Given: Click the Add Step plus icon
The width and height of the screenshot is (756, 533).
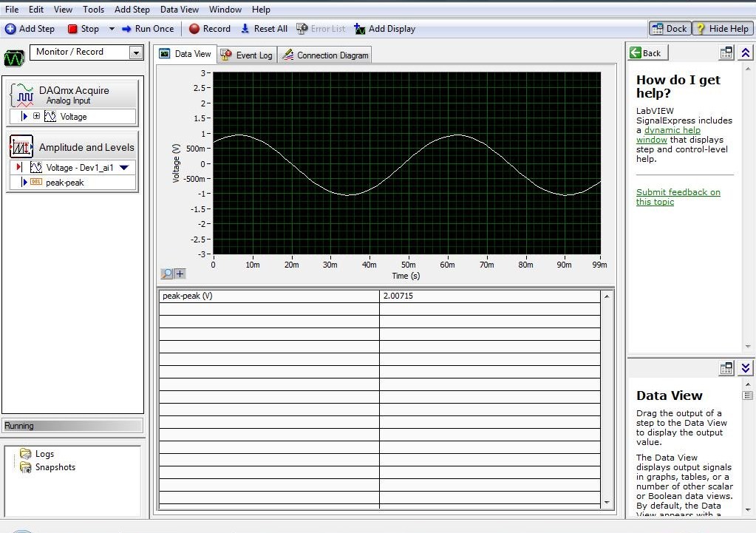Looking at the screenshot, I should point(10,29).
